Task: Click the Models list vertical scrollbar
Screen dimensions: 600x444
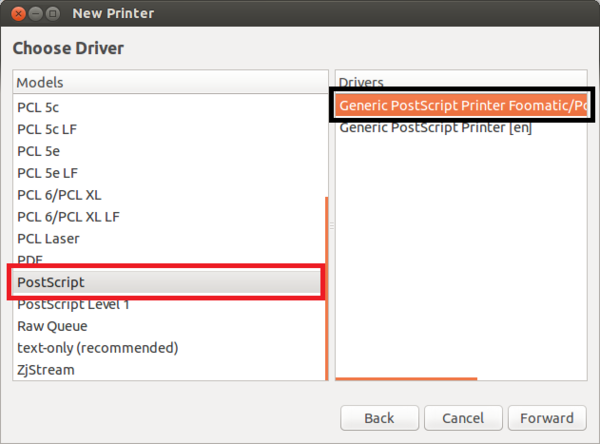Action: [x=326, y=288]
